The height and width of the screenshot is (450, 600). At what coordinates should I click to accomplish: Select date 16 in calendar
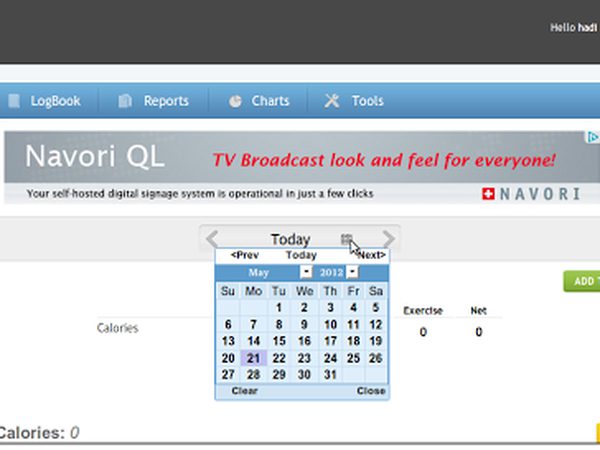click(304, 341)
